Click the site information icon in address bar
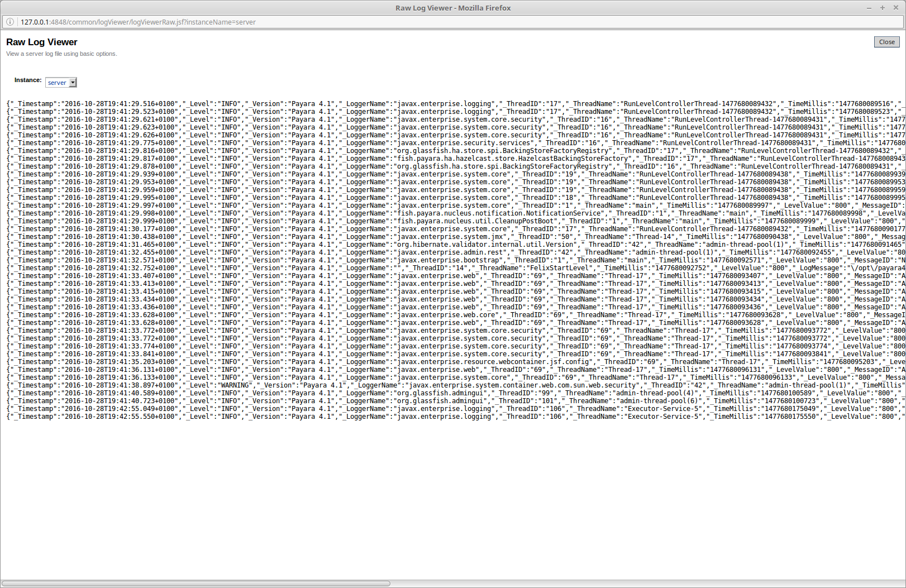 [x=10, y=22]
